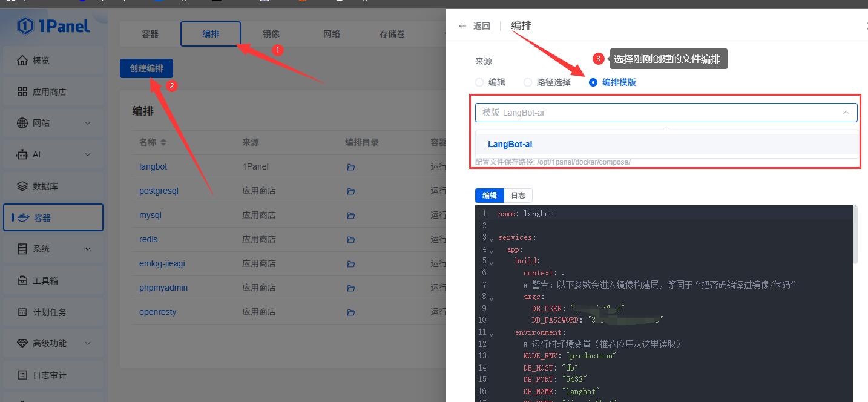The height and width of the screenshot is (402, 868).
Task: Open the mysql compose link
Action: click(x=150, y=215)
